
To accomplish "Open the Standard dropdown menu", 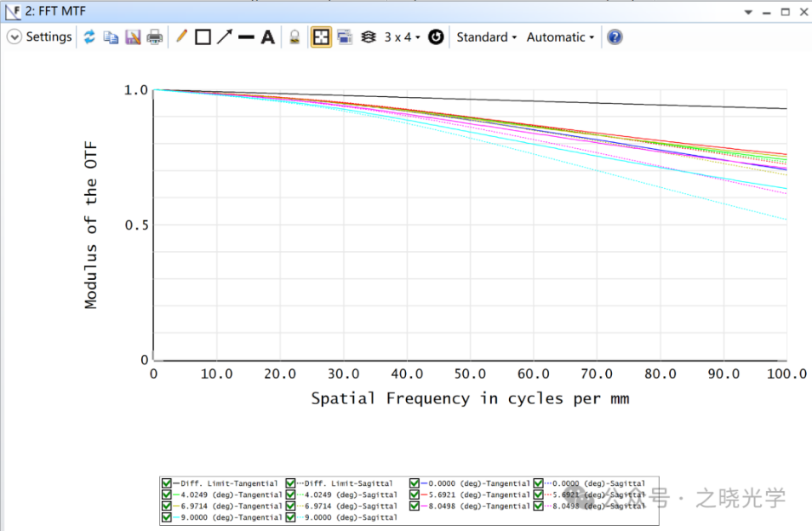I will (486, 37).
